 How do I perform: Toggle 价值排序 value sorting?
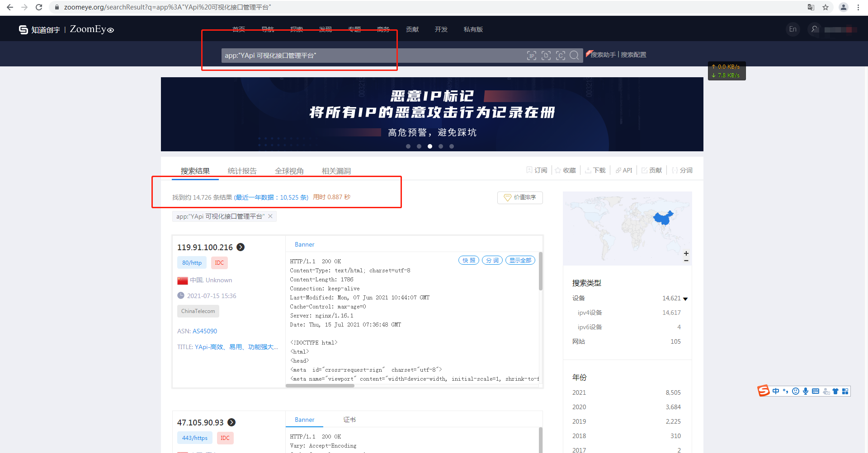coord(520,197)
